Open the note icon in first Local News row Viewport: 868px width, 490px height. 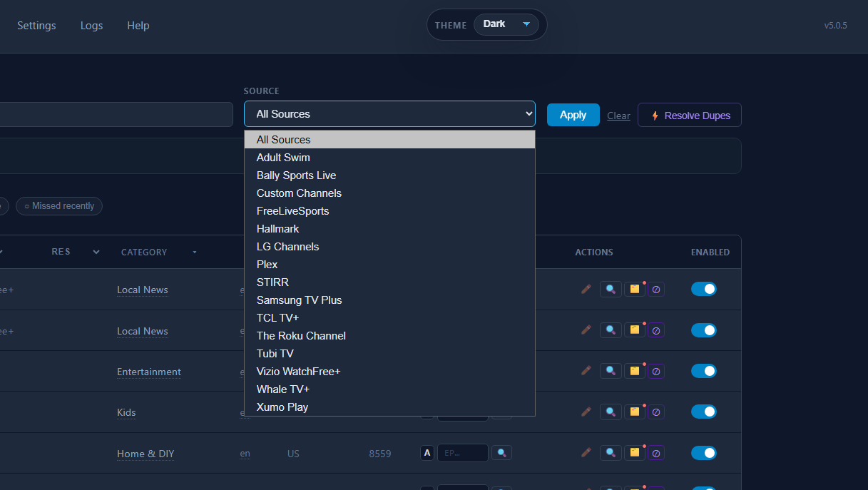[x=634, y=289]
